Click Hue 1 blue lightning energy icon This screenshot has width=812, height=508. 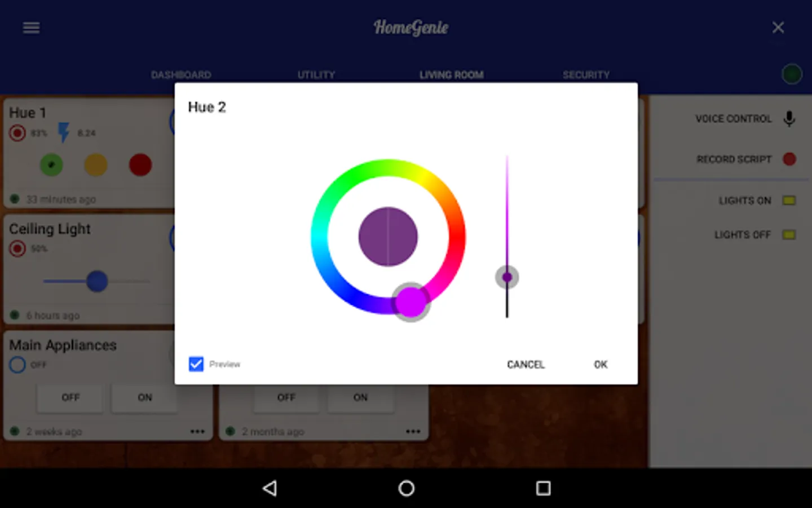point(64,133)
